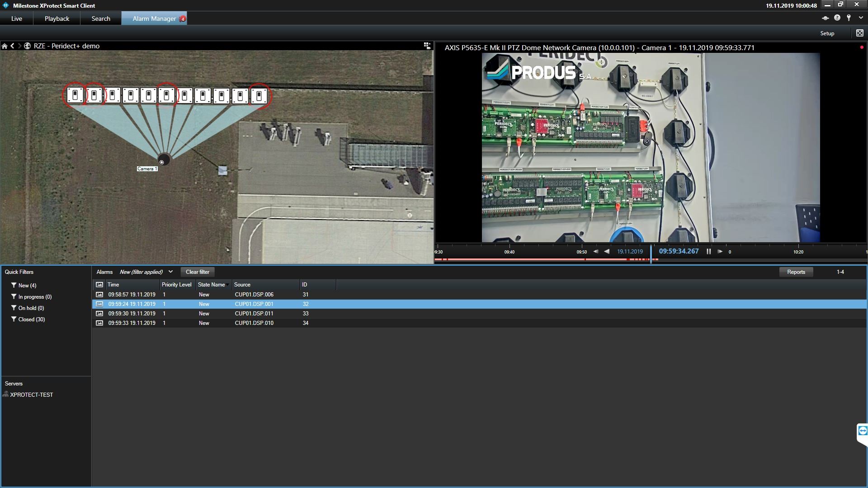Select the rightmost detector icon on the map
The height and width of the screenshot is (488, 868).
point(259,96)
